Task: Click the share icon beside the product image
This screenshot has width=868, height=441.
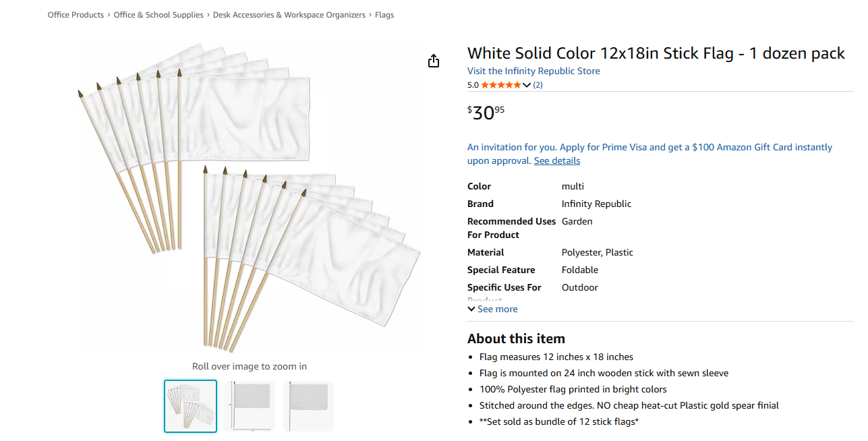Action: pyautogui.click(x=434, y=61)
